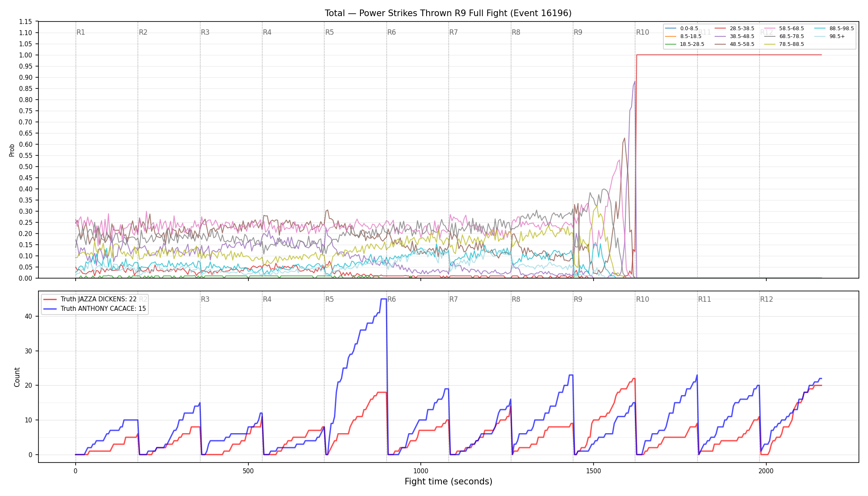Image resolution: width=868 pixels, height=496 pixels.
Task: Click the 0.25 tick on the Prob axis
Action: pyautogui.click(x=26, y=223)
